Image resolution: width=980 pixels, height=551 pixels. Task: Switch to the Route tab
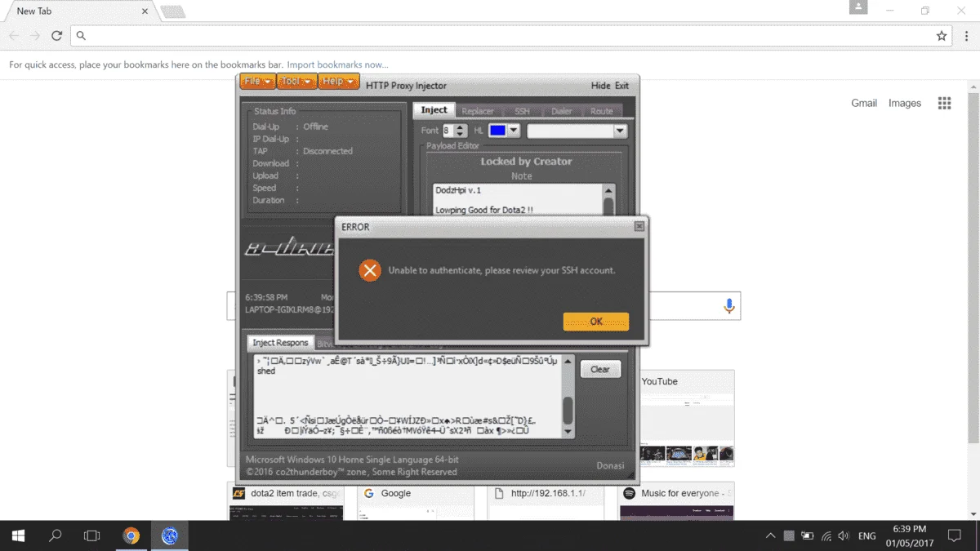point(602,111)
